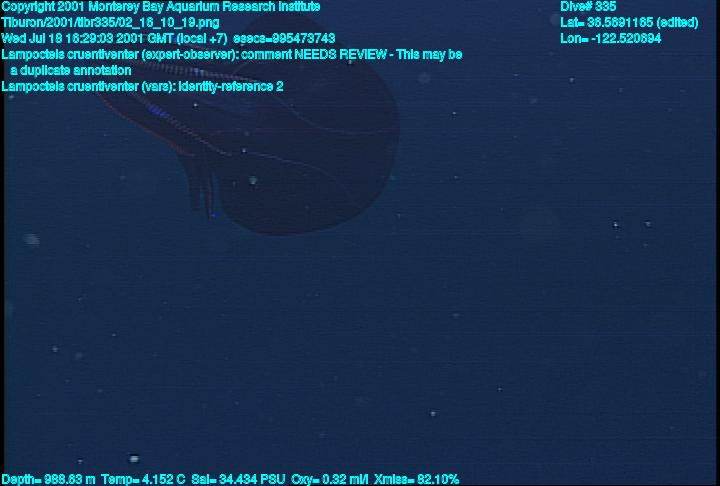
Task: Select the "a duplicate annotation" line
Action: click(x=71, y=71)
